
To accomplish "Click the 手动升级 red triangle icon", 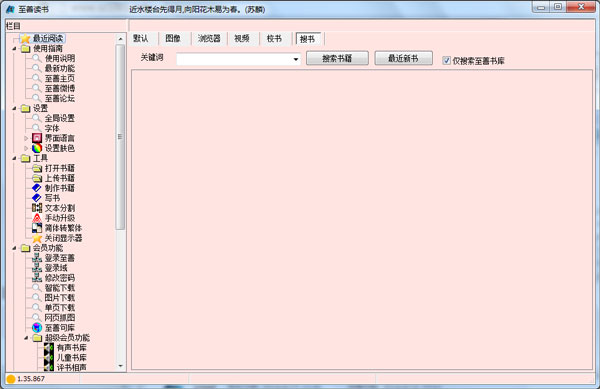I will pos(37,218).
